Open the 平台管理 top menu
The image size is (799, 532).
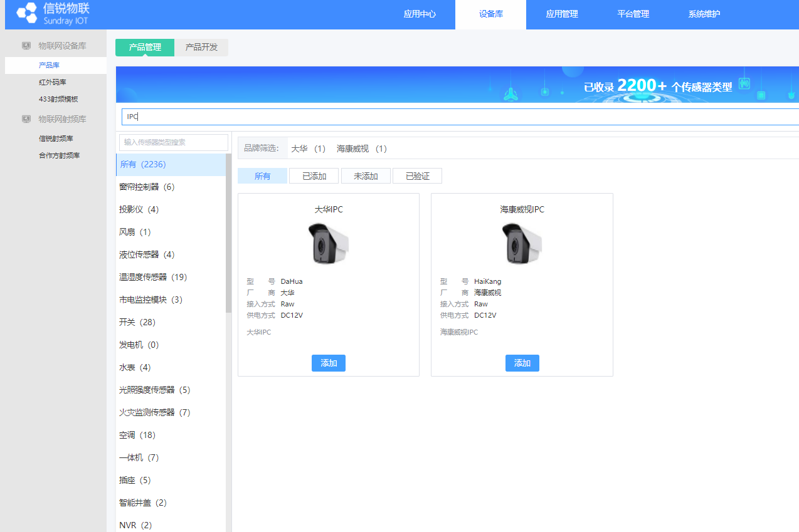tap(633, 14)
